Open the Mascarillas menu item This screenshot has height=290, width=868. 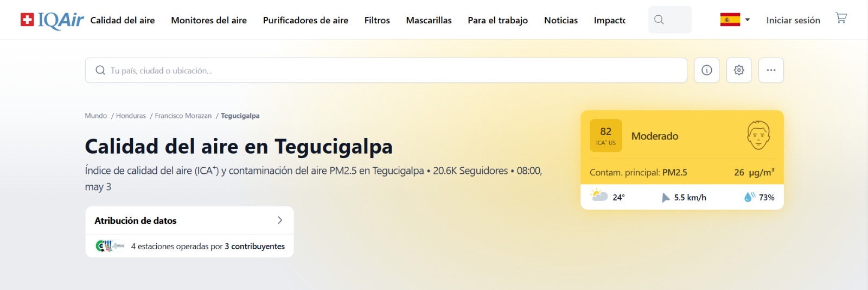coord(429,20)
